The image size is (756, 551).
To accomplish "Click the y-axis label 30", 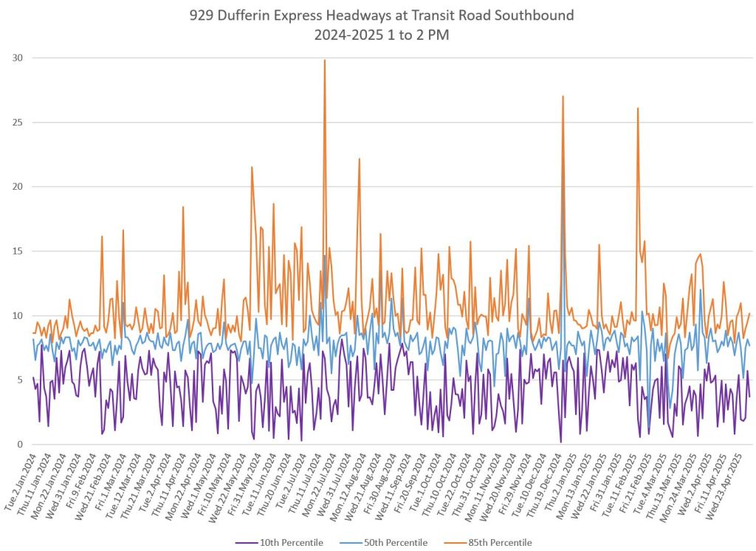I will [17, 58].
